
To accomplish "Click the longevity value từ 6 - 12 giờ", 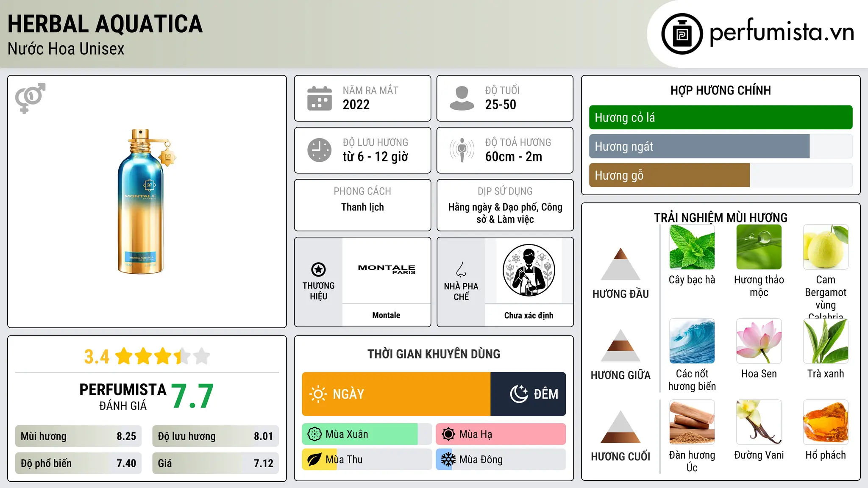I will pos(375,157).
